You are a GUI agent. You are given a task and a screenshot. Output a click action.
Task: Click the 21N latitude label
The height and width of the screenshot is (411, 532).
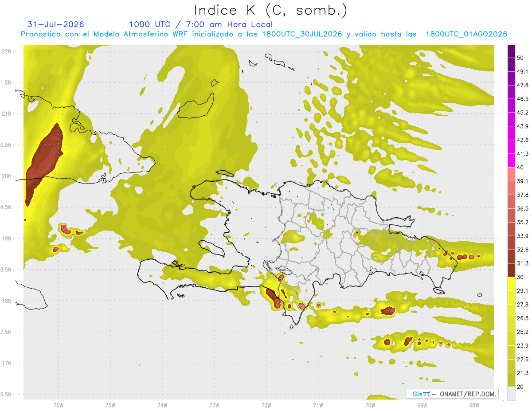(x=8, y=114)
